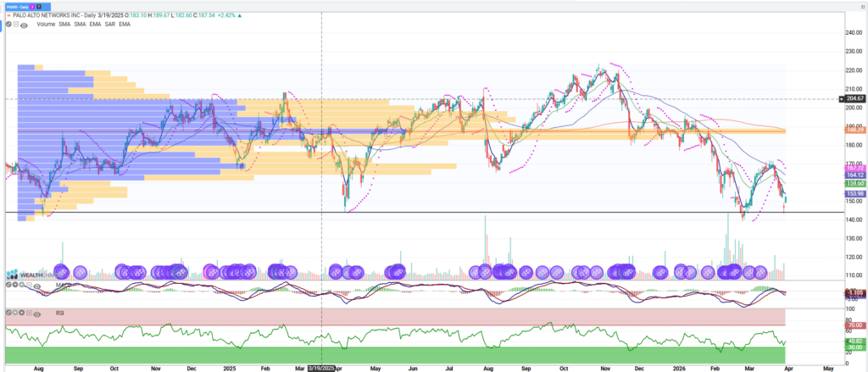
Task: Select the SAR indicator label
Action: [108, 25]
